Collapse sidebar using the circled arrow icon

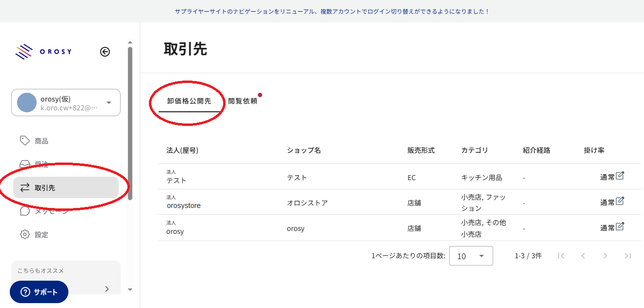[104, 52]
